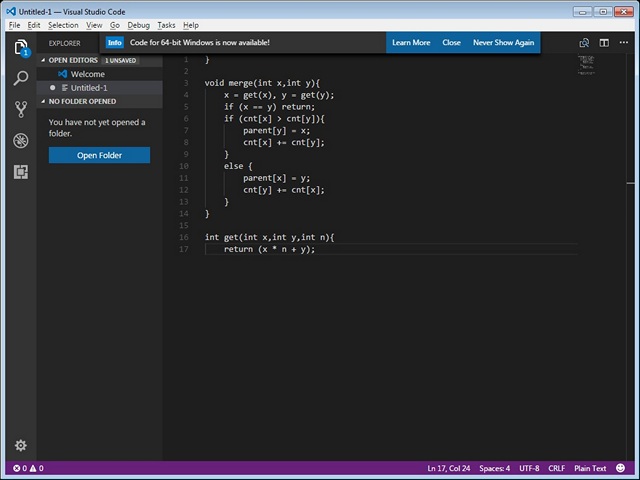640x480 pixels.
Task: Open the Selection menu
Action: pos(63,25)
